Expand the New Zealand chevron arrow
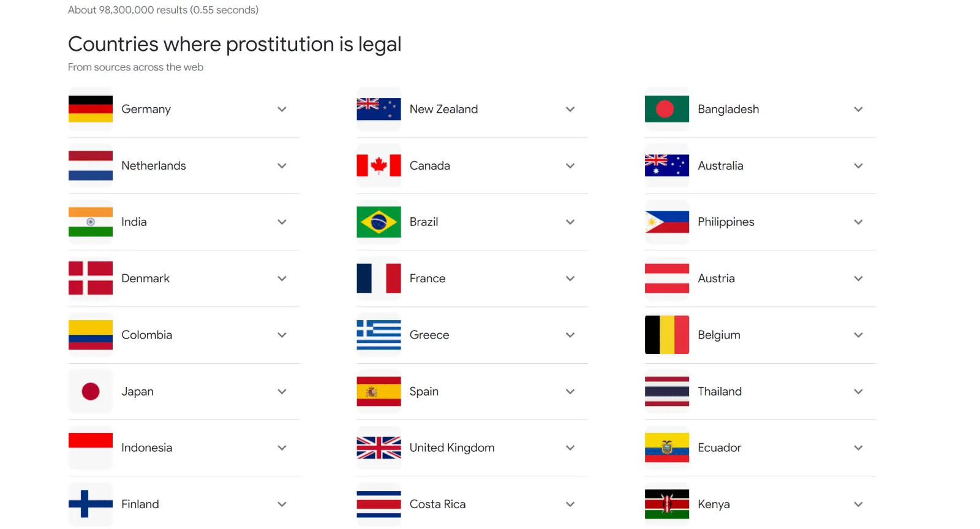Screen dimensions: 980x529 (x=570, y=110)
